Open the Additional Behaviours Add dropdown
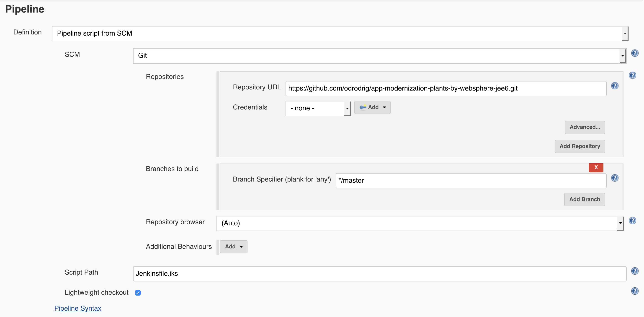This screenshot has width=644, height=317. coord(232,247)
